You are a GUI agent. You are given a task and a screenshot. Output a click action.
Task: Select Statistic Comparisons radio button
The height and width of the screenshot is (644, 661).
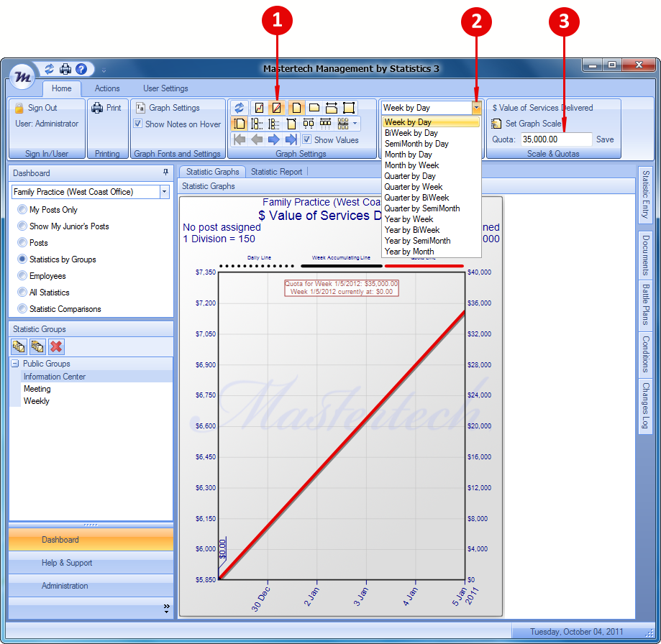[22, 309]
